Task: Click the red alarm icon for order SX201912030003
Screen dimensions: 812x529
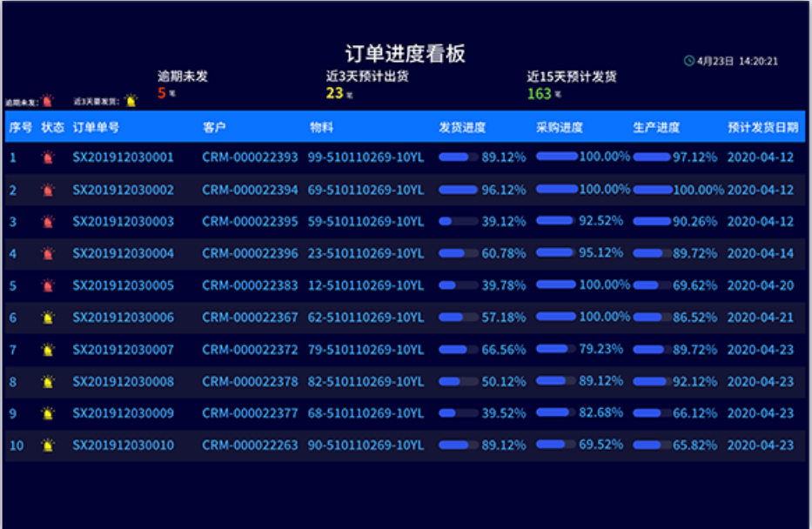Action: 47,222
